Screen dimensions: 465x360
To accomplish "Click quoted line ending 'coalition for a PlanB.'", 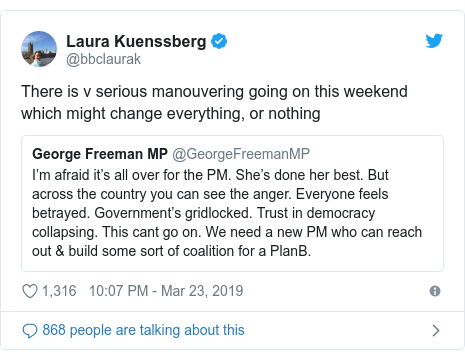I will click(x=171, y=251).
